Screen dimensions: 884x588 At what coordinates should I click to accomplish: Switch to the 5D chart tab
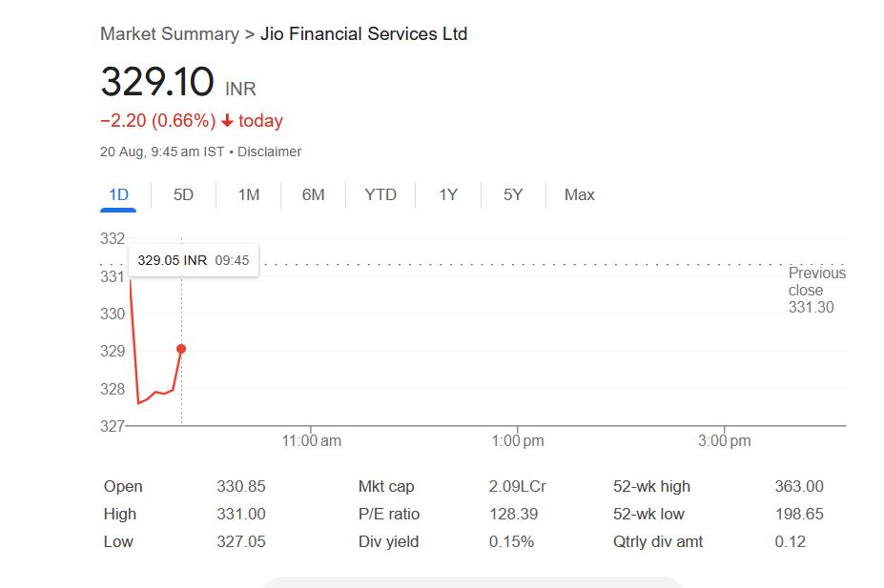[x=183, y=194]
